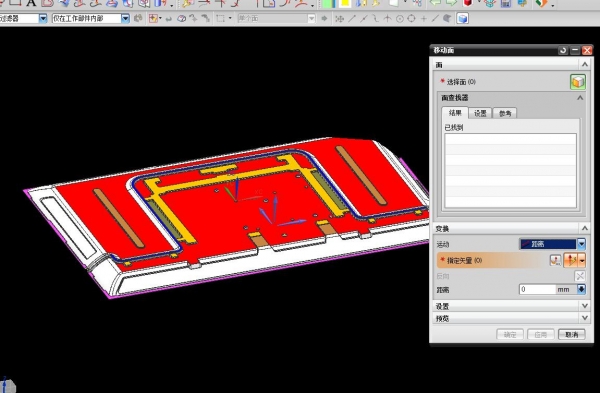The width and height of the screenshot is (600, 393).
Task: Switch to the 参考 tab
Action: point(505,113)
